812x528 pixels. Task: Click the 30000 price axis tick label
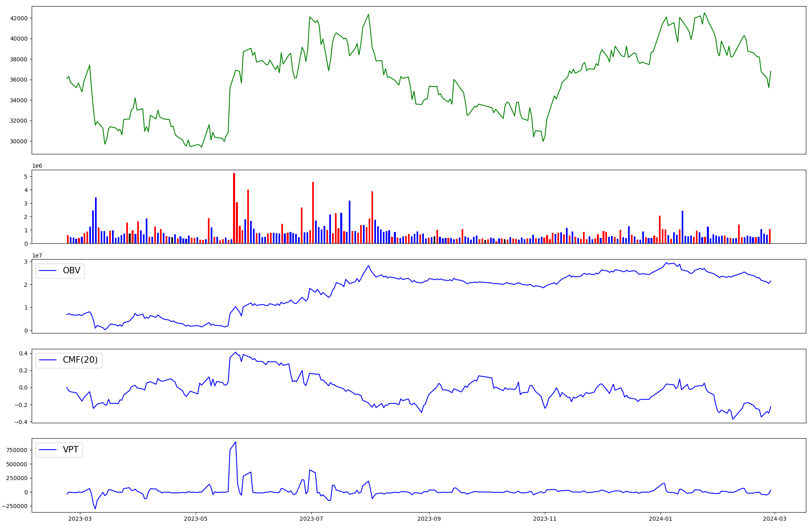(19, 141)
